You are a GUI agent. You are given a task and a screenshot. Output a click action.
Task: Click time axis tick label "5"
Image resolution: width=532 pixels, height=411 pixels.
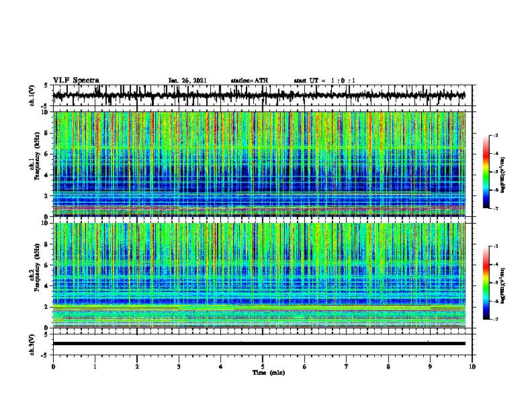(263, 367)
